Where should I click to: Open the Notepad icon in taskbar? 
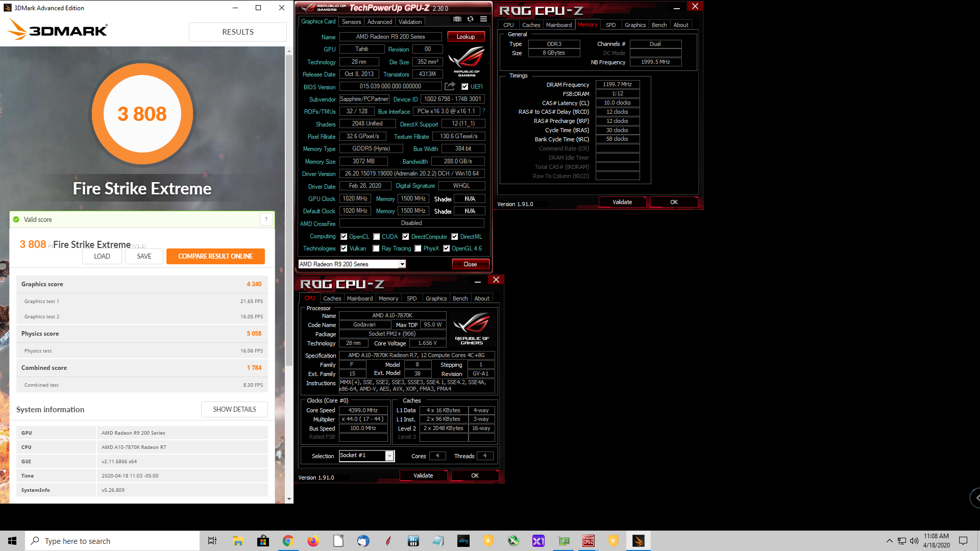pos(438,541)
